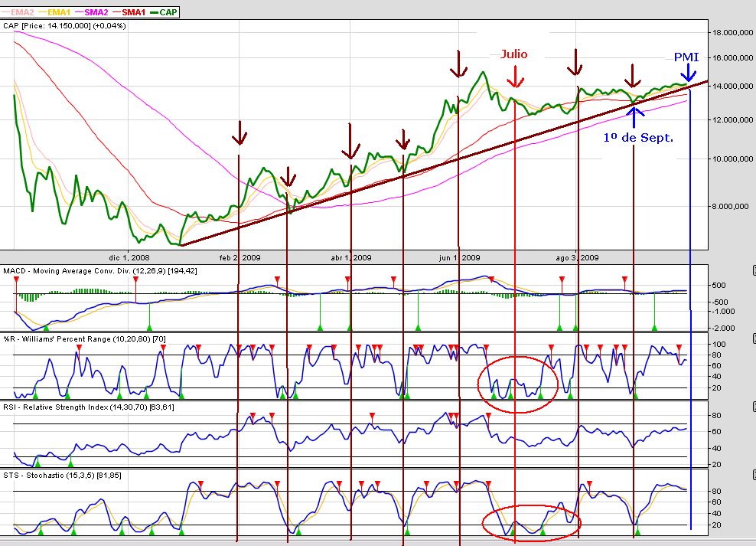Click the red Julio arrow annotation
Viewport: 756px width, 546px height.
(515, 75)
